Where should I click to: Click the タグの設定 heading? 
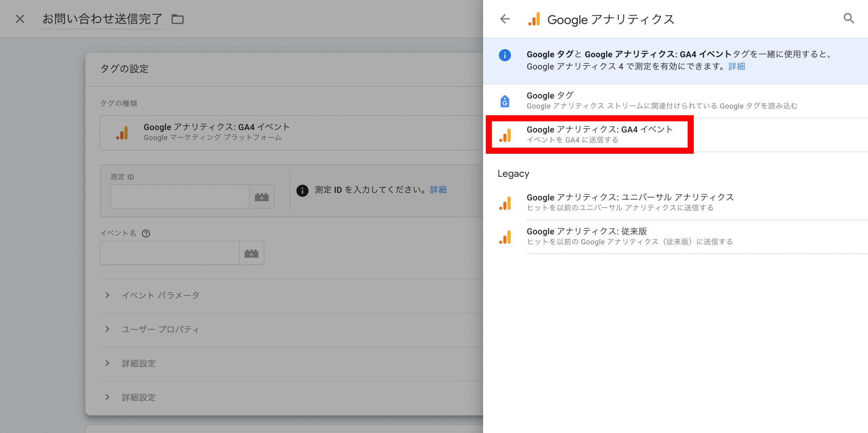124,69
